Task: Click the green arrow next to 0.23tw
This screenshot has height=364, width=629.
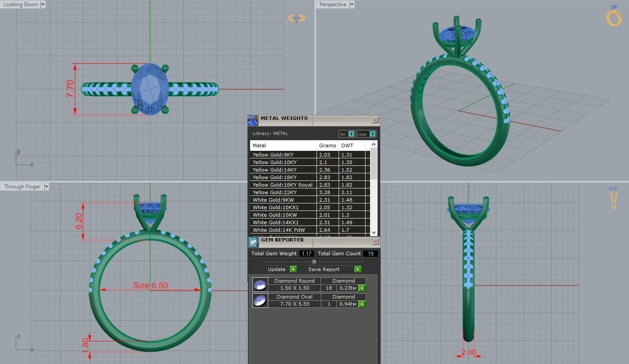Action: tap(362, 288)
